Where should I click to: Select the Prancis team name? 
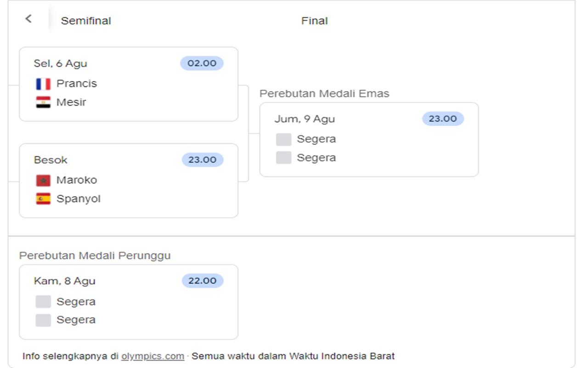77,84
